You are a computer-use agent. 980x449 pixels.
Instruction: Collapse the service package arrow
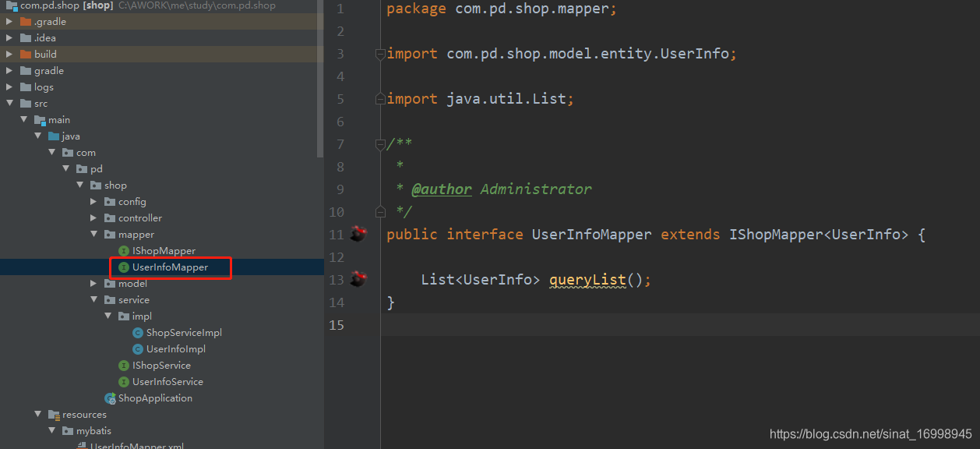tap(93, 299)
